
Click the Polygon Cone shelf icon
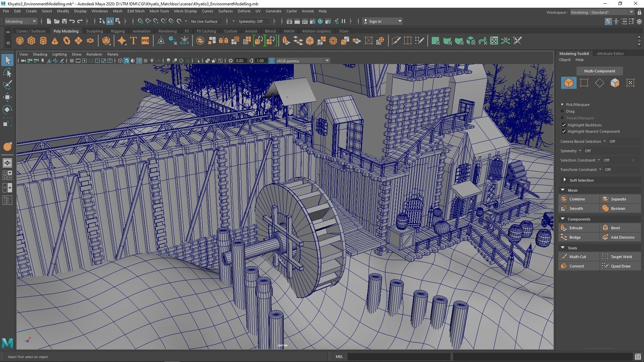(x=55, y=41)
